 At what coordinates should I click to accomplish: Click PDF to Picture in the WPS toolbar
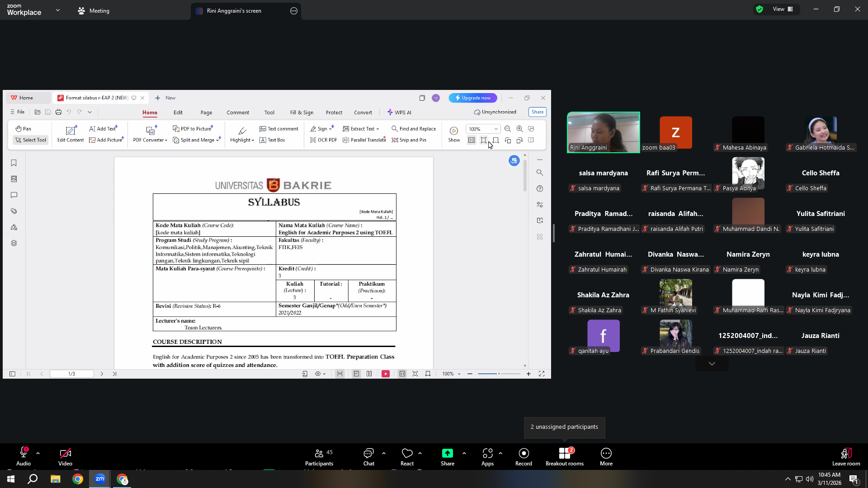192,129
